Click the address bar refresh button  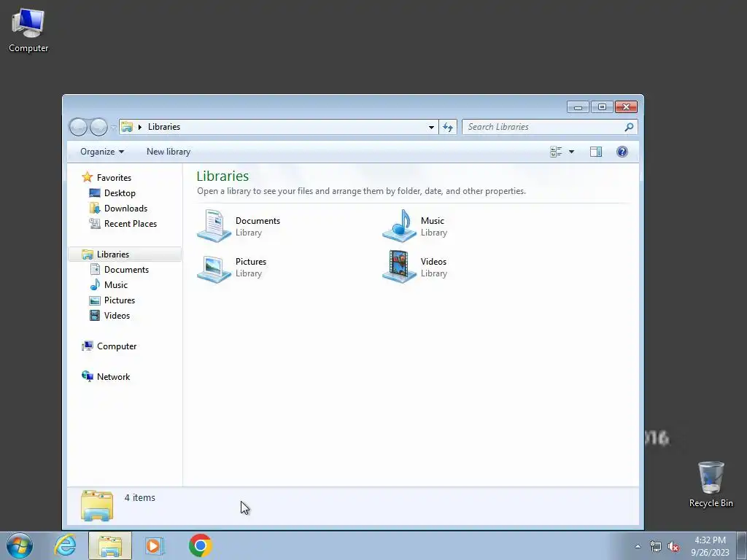tap(448, 127)
